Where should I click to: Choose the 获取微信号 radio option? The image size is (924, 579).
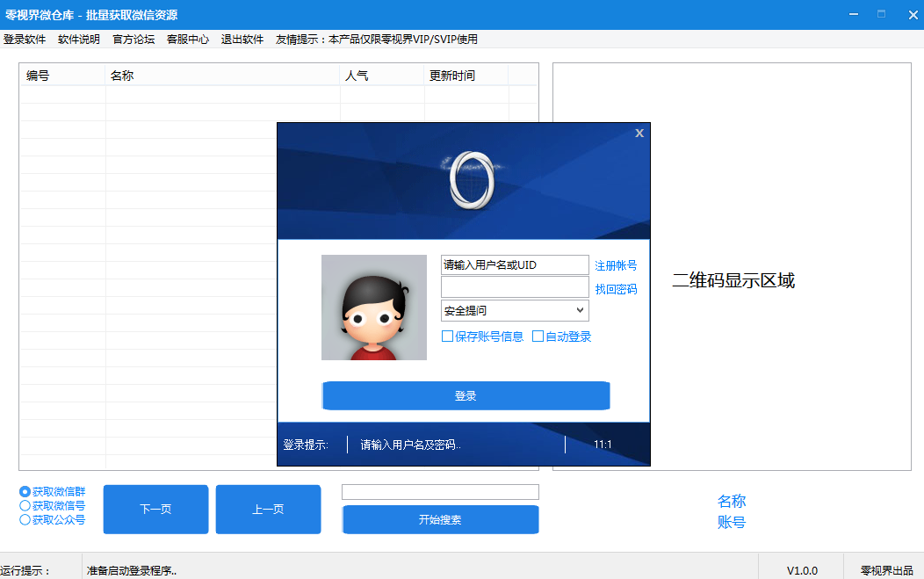(x=25, y=506)
